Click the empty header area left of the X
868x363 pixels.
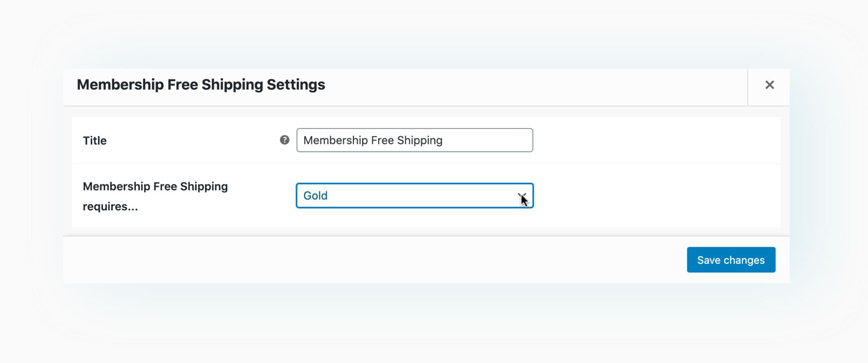click(536, 86)
